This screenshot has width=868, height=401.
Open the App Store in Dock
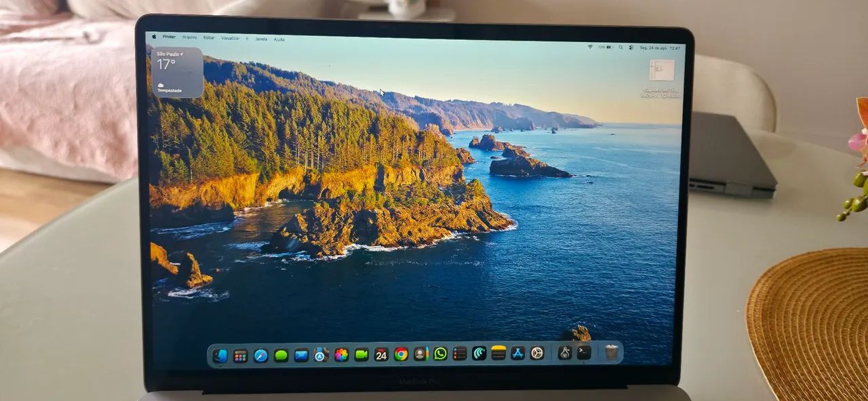tap(517, 353)
